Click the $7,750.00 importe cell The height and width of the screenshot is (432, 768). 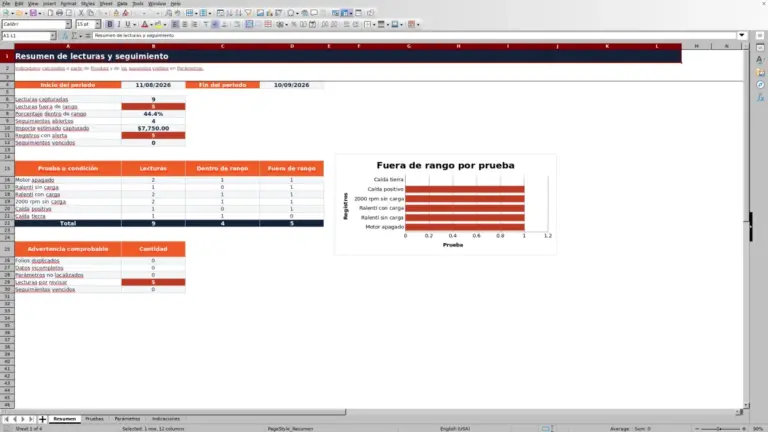(x=153, y=128)
